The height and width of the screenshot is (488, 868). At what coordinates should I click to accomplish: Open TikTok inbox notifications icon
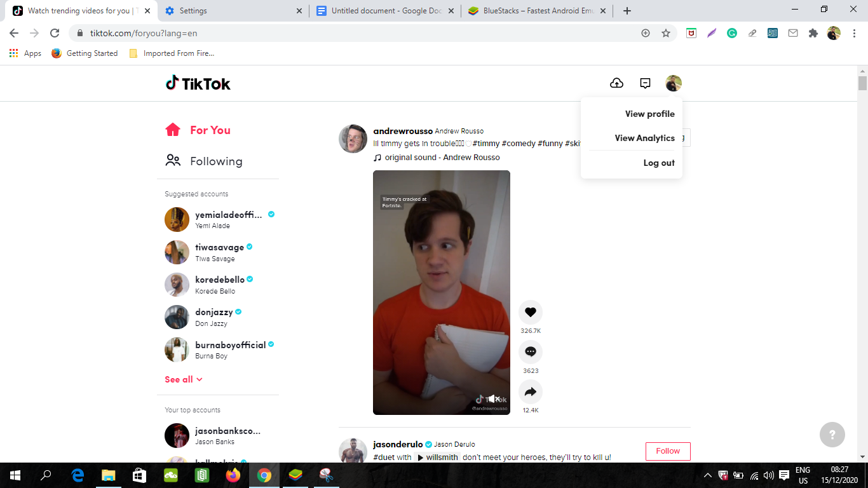click(x=645, y=83)
